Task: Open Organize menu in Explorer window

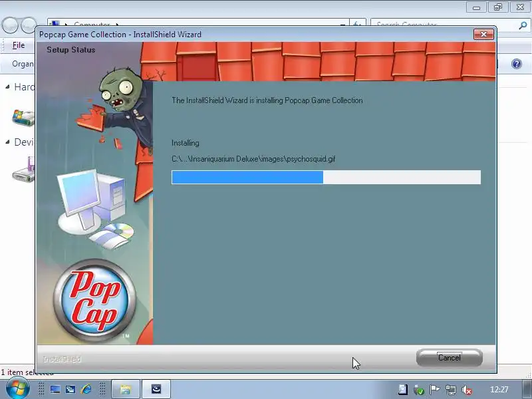Action: tap(23, 64)
